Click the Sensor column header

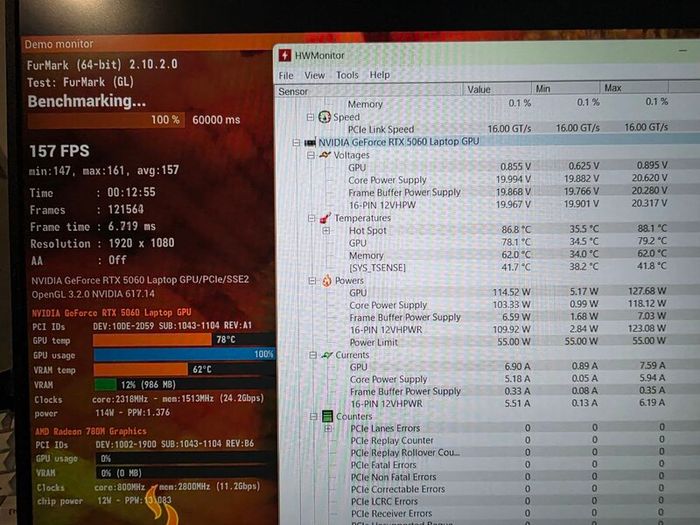(x=369, y=91)
